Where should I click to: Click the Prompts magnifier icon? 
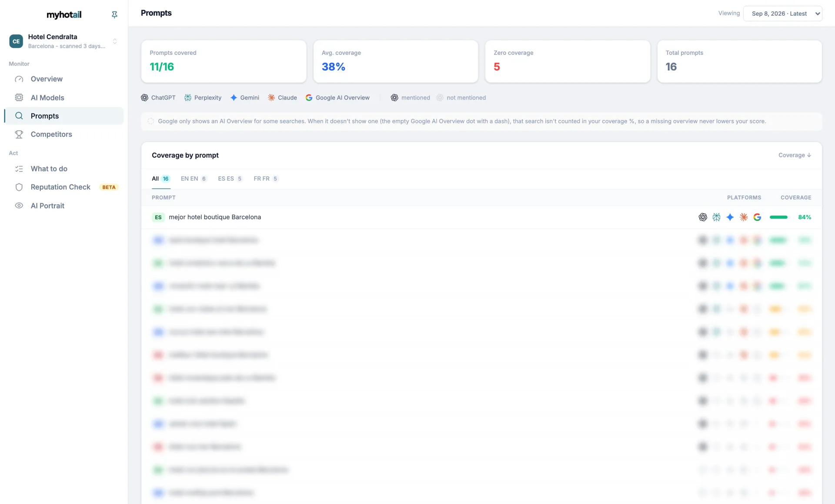[x=19, y=116]
